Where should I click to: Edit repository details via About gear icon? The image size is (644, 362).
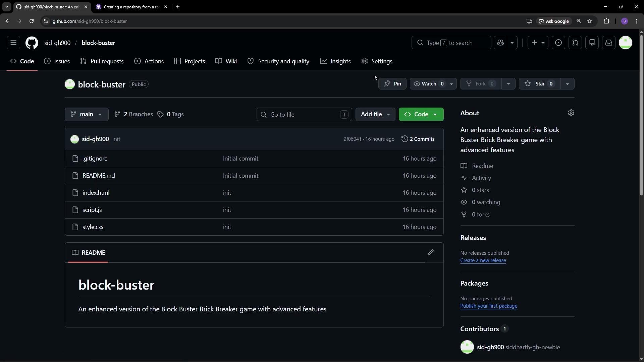click(571, 113)
